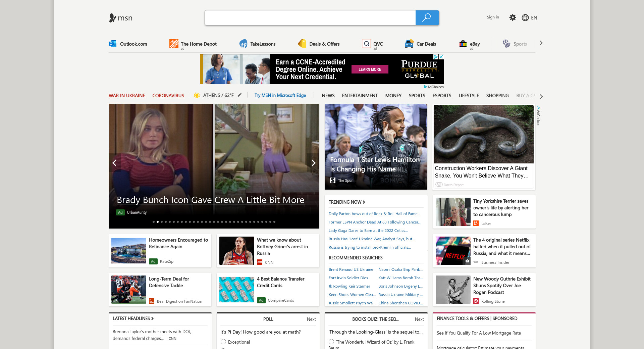Screen dimensions: 644x349
Task: Open the Outlook.com shortcut icon
Action: (x=113, y=44)
